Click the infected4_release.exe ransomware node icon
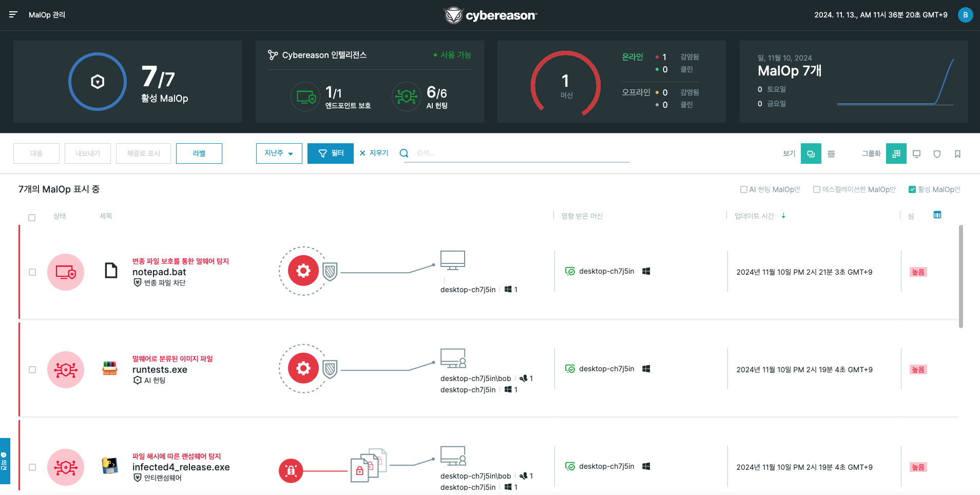Screen dimensions: 980x495 pyautogui.click(x=291, y=471)
